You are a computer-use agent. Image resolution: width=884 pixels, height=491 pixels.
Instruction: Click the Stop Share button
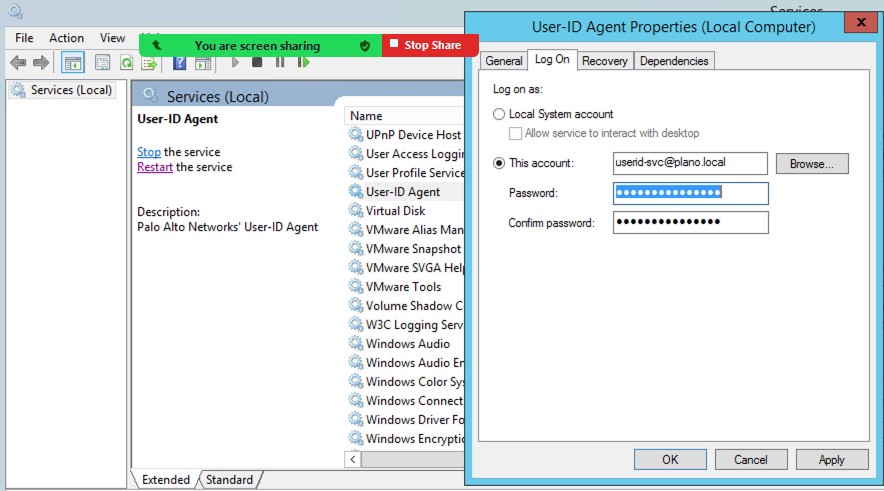pos(430,45)
